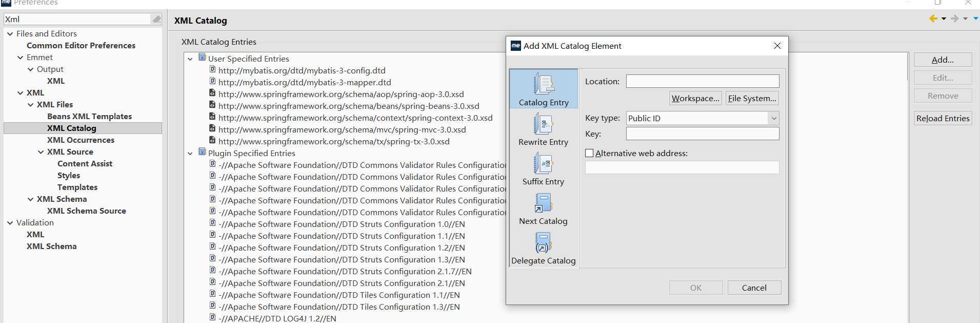Click the spring-tx-3.0.xsd file icon
The height and width of the screenshot is (323, 980).
pos(212,140)
